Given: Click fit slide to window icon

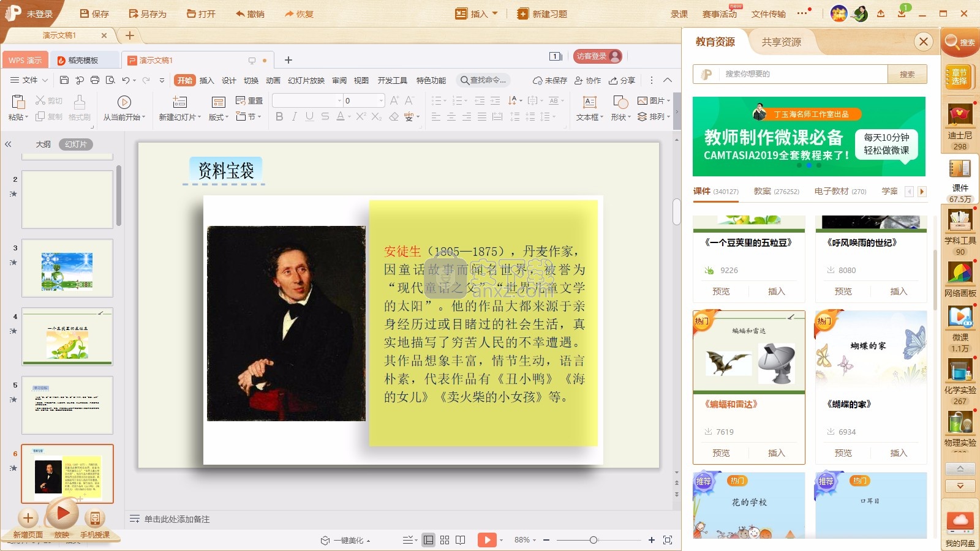Looking at the screenshot, I should click(x=668, y=540).
